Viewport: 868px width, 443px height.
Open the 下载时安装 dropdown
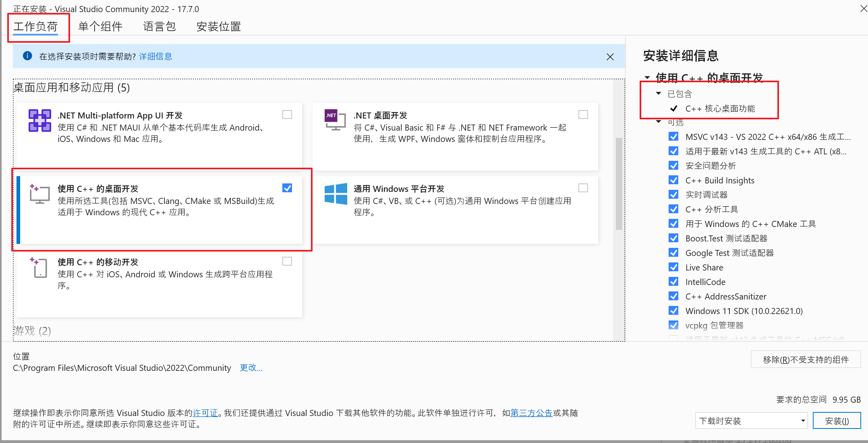point(751,421)
